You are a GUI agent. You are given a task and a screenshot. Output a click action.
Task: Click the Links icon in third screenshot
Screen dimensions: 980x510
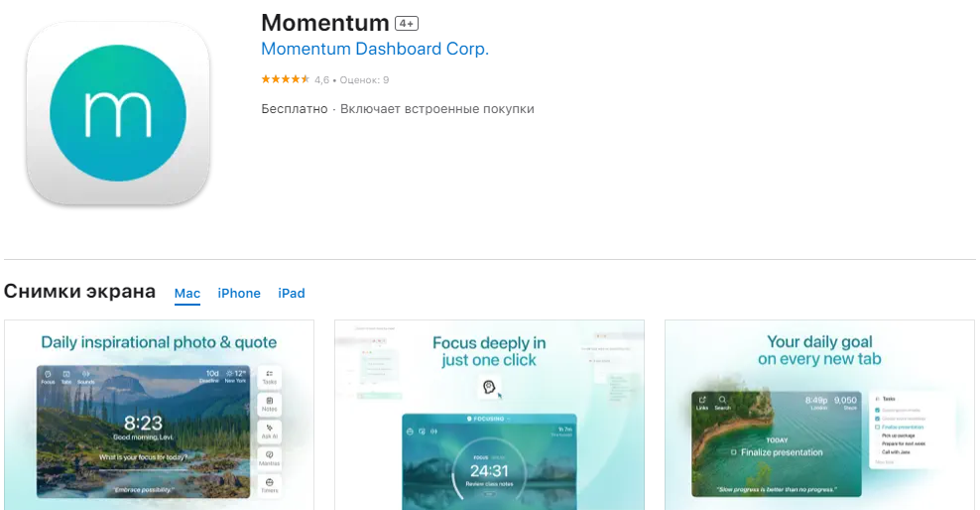pos(702,402)
